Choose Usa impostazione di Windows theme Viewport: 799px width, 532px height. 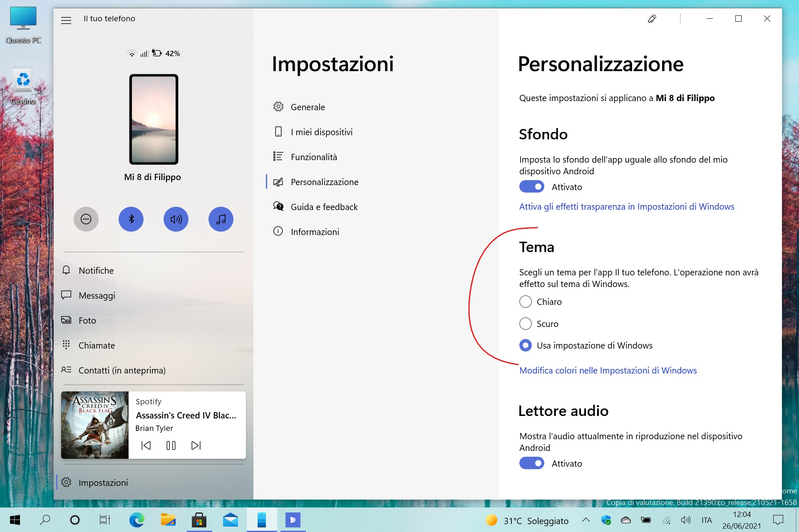[x=526, y=345]
